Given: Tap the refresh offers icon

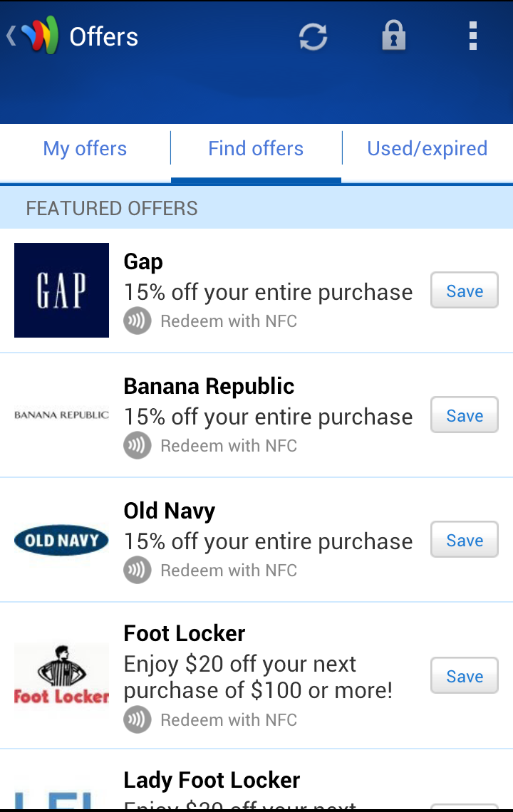Looking at the screenshot, I should pos(313,36).
